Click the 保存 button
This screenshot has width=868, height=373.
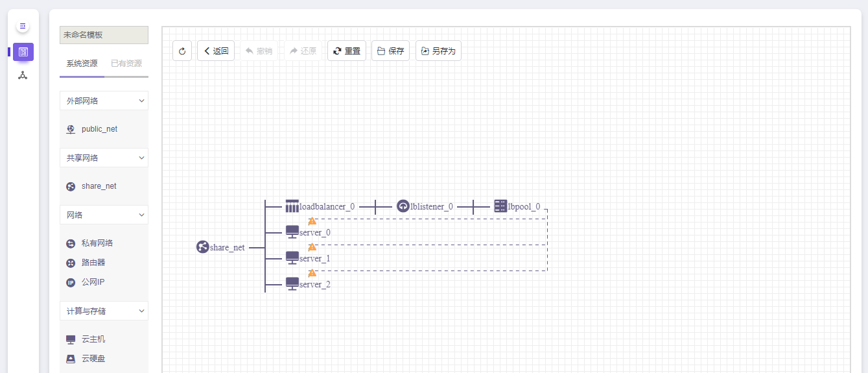[x=390, y=51]
